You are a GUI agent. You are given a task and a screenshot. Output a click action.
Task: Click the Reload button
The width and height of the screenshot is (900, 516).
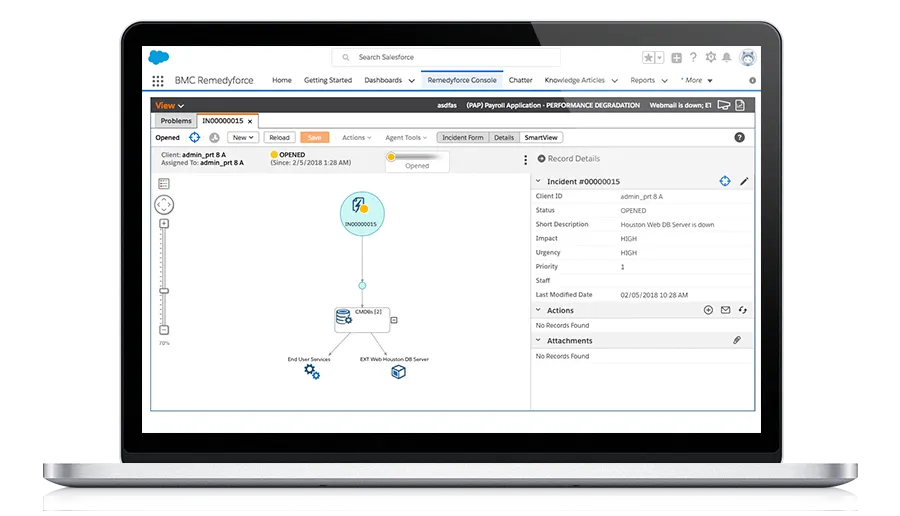click(x=280, y=138)
